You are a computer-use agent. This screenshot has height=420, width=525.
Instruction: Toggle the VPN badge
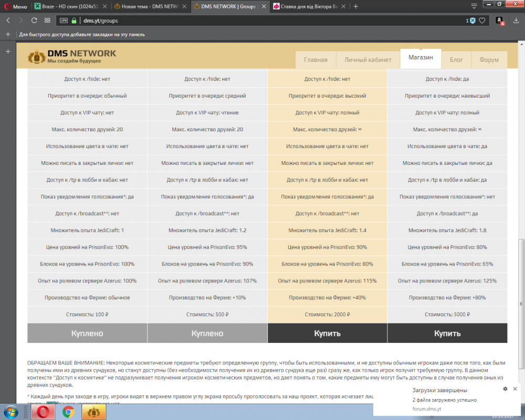64,20
